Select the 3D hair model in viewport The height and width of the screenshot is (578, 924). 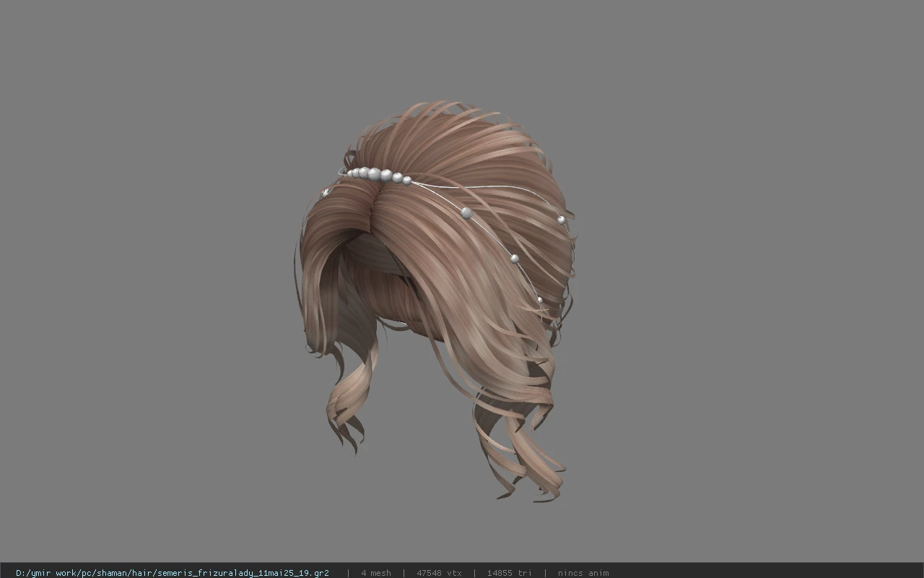[x=436, y=301]
